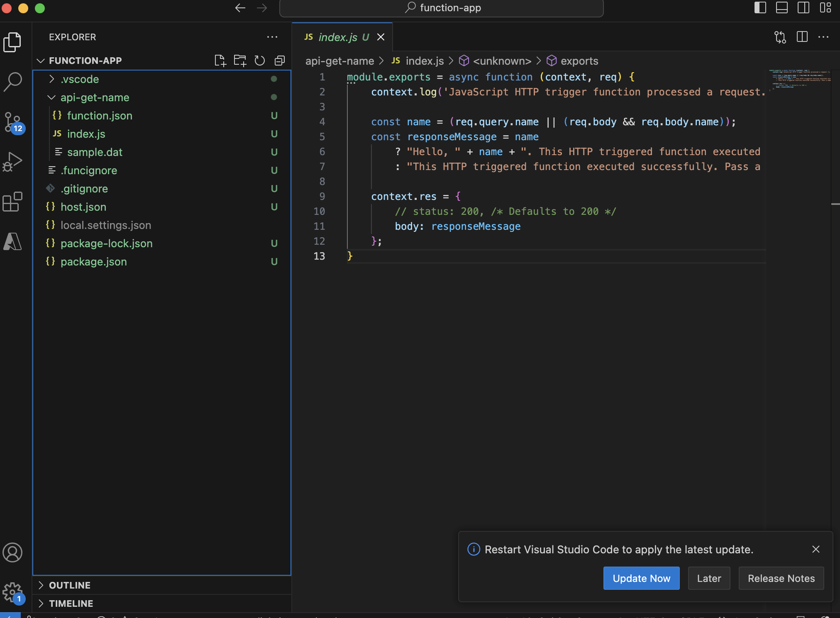Click api-get-name in the breadcrumb
Viewport: 840px width, 618px height.
point(339,61)
